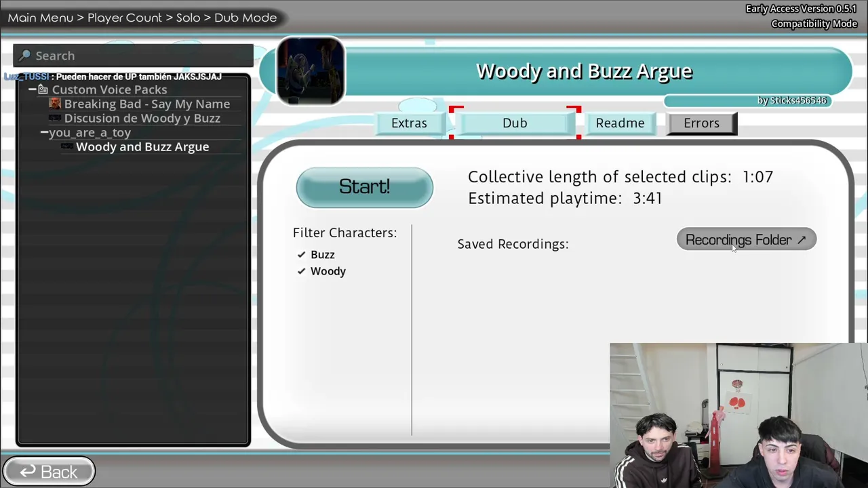
Task: Click the Breaking Bad pack thumbnail icon
Action: pyautogui.click(x=55, y=104)
